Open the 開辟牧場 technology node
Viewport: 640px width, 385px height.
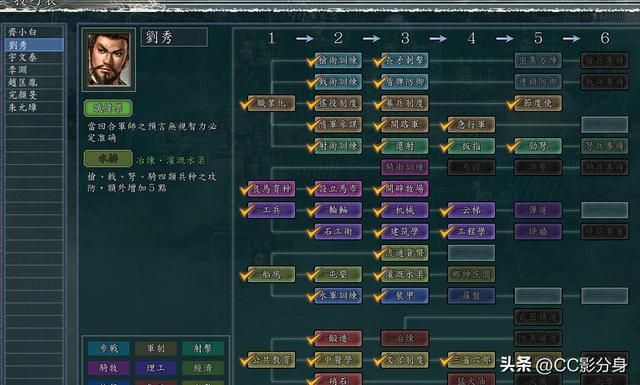(405, 189)
